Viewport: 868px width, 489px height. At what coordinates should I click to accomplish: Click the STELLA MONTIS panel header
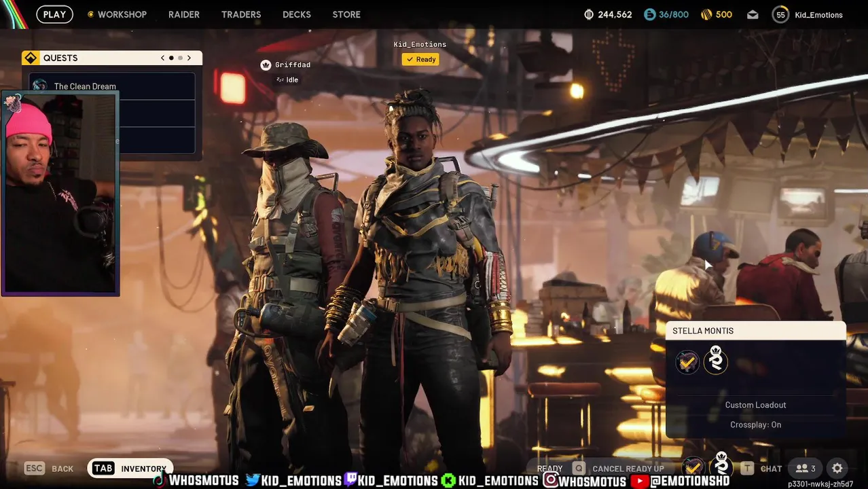[x=755, y=331]
